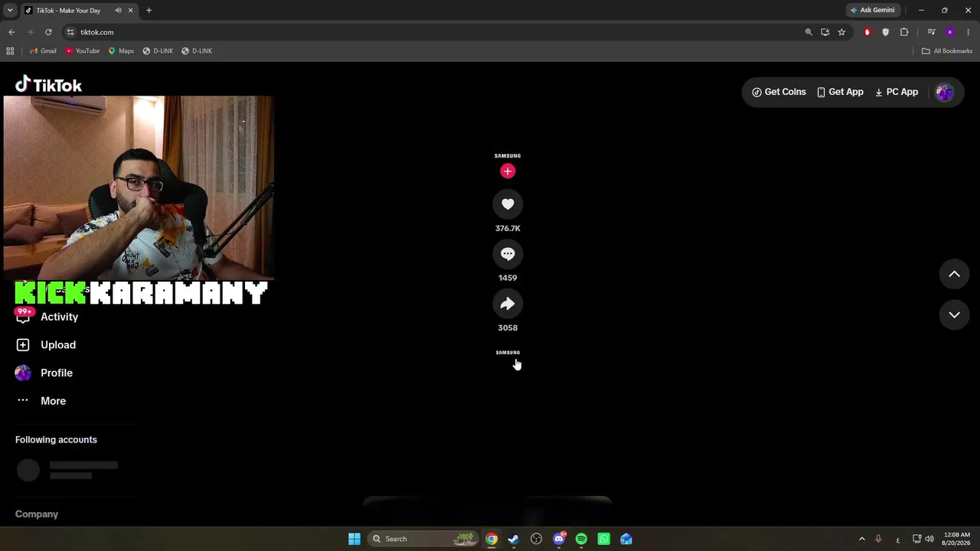
Task: Click the Ask Gemini button
Action: 872,10
